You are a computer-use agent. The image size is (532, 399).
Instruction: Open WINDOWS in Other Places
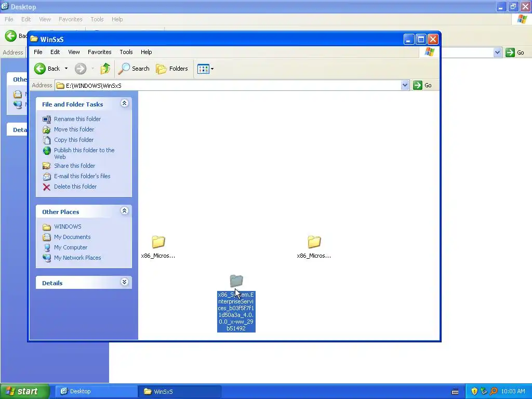tap(68, 227)
